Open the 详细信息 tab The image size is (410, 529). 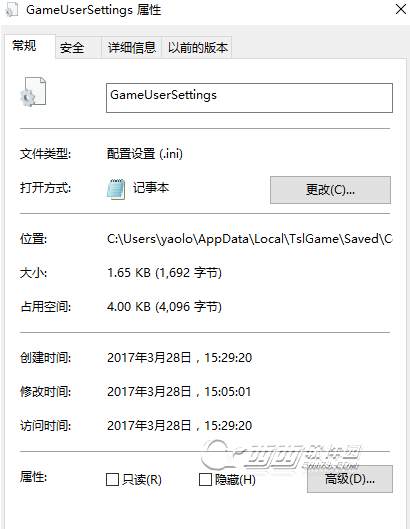[x=132, y=48]
